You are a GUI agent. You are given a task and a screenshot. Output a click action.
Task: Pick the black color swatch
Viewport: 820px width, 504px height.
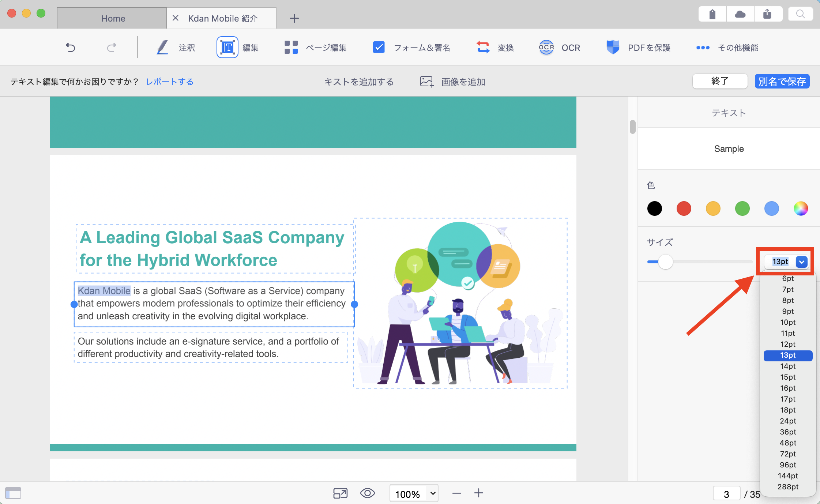tap(655, 208)
